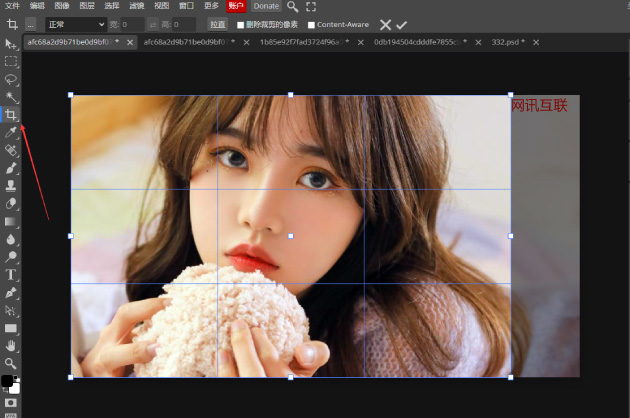630x418 pixels.
Task: Open the 正常 crop ratio dropdown
Action: [x=75, y=24]
